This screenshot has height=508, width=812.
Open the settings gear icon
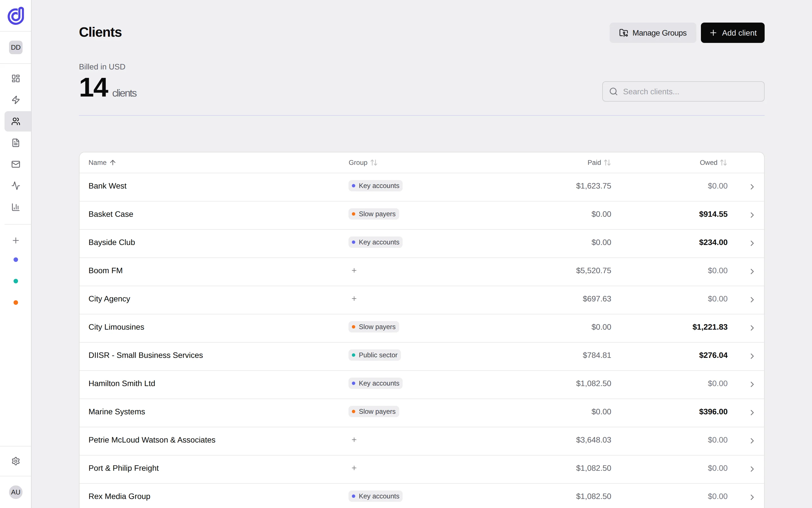16,461
